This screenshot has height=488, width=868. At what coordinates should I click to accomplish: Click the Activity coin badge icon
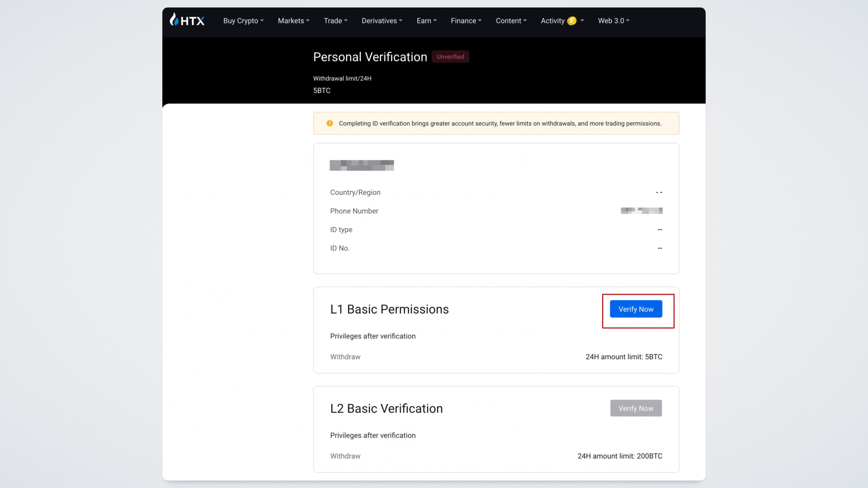click(x=572, y=21)
